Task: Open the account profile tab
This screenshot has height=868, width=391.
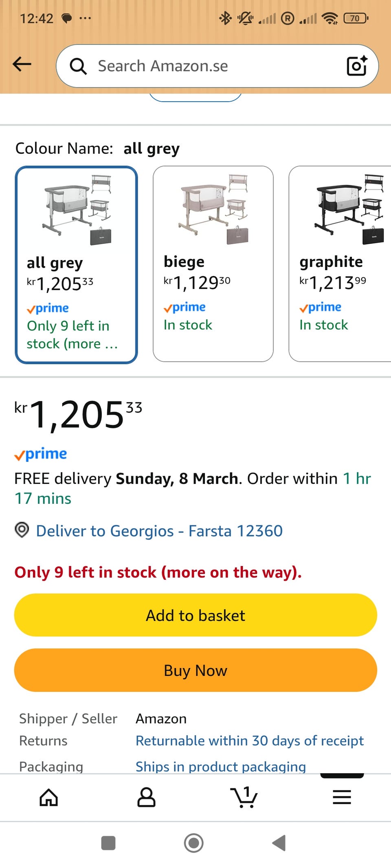Action: [146, 797]
